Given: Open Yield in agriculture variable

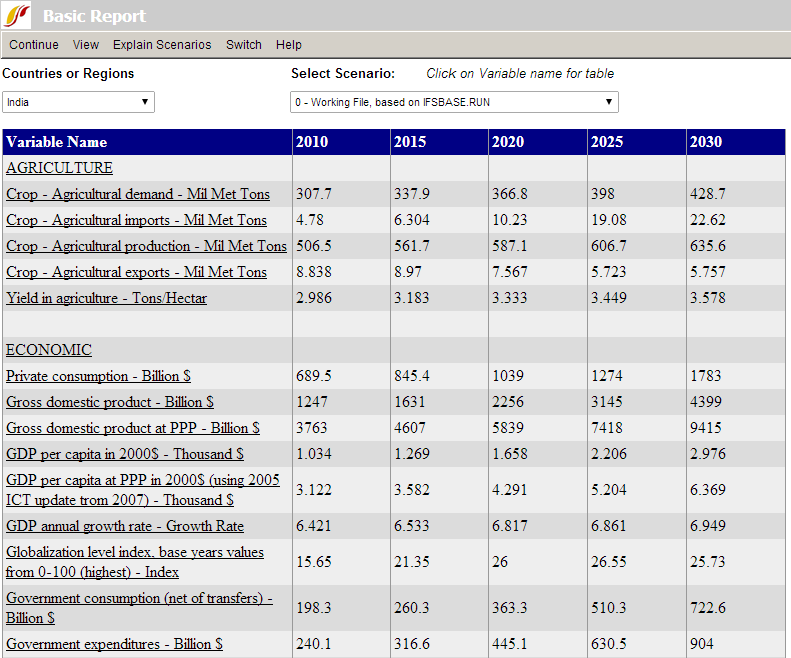Looking at the screenshot, I should [x=106, y=298].
